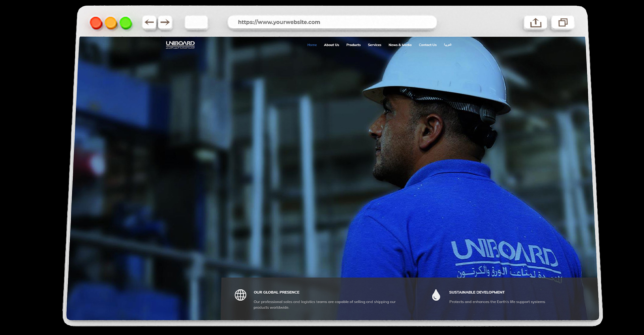Focus the address bar showing yourwebsite.com
This screenshot has width=644, height=335.
tap(332, 22)
